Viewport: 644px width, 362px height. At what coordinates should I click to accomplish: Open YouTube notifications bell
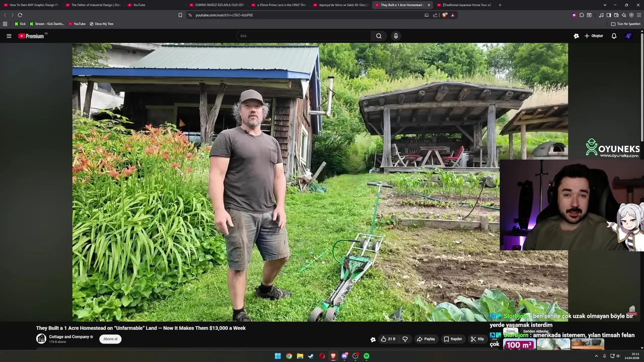614,36
